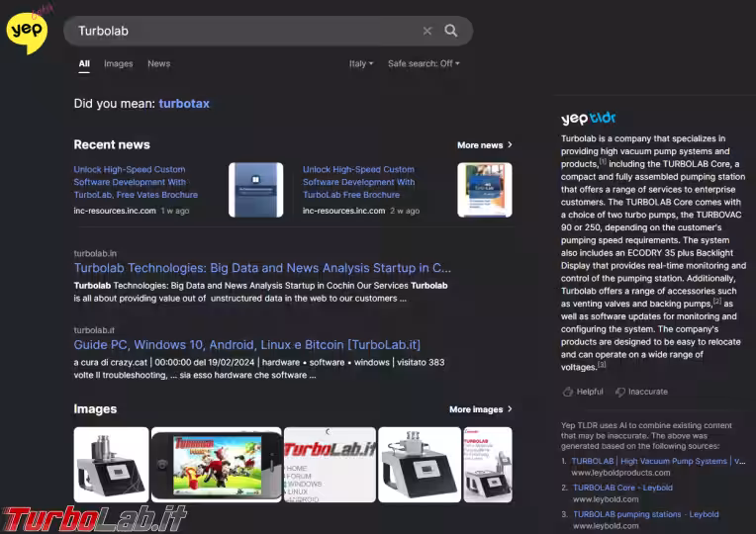Clear the search box with X icon
The width and height of the screenshot is (756, 534).
tap(427, 31)
